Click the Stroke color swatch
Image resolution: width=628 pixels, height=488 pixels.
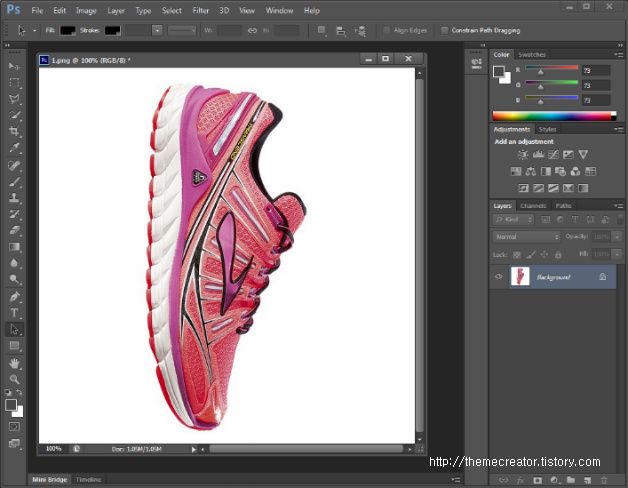[113, 30]
